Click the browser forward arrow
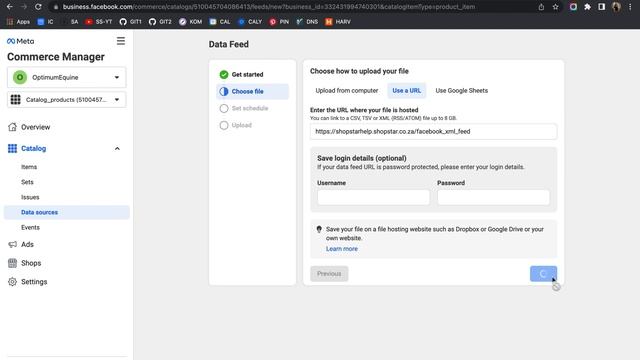The height and width of the screenshot is (360, 640). [24, 7]
